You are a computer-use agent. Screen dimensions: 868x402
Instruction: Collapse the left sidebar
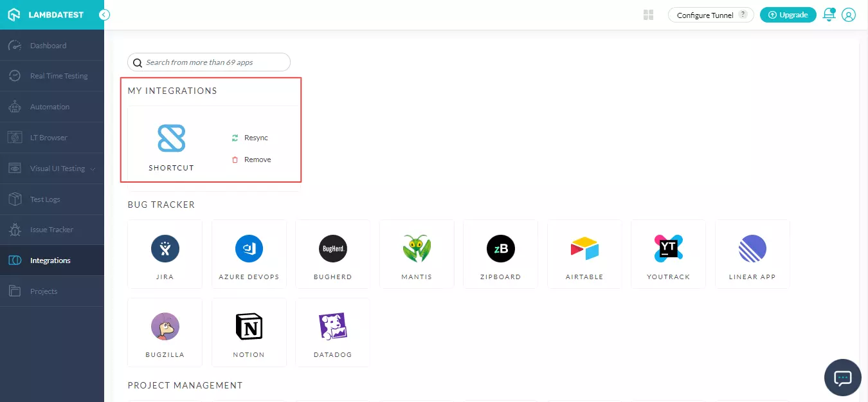tap(105, 14)
